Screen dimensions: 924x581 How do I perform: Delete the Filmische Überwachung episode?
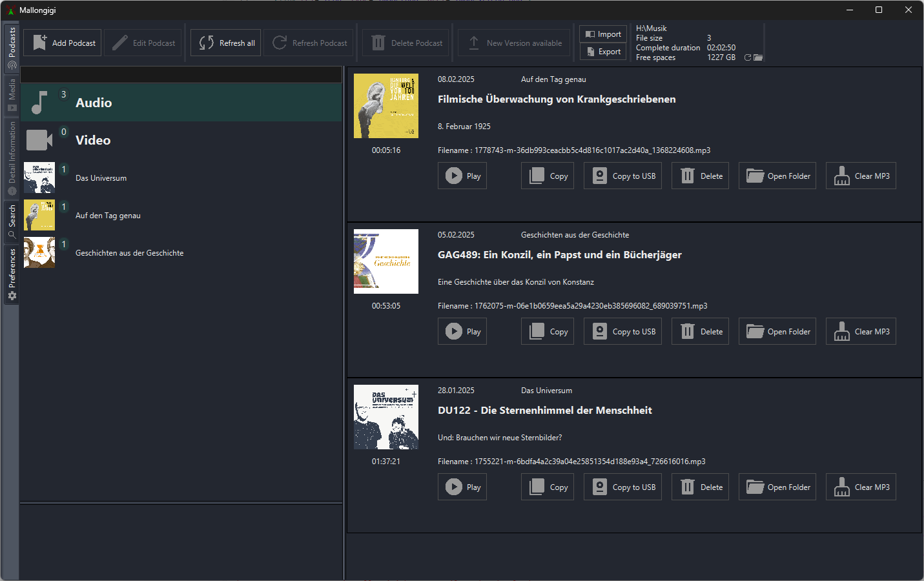(x=700, y=176)
